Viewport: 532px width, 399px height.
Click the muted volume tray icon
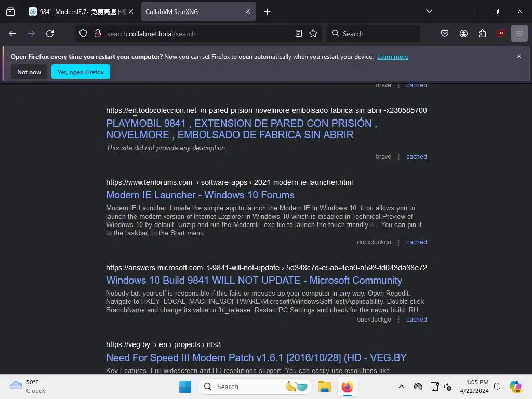point(448,387)
